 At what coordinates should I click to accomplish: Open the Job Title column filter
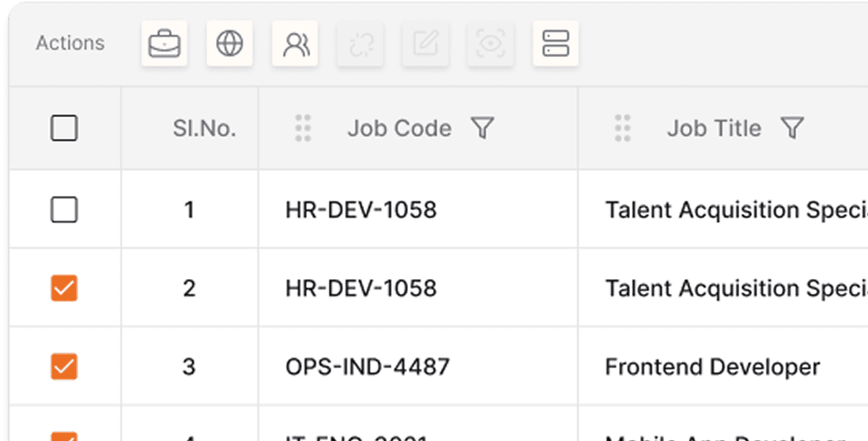point(792,128)
